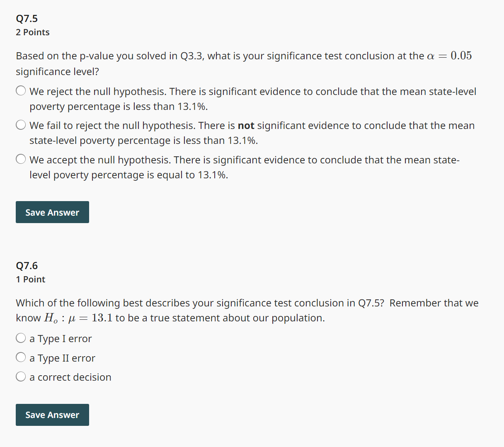Save the answer for question Q7.6

click(52, 415)
